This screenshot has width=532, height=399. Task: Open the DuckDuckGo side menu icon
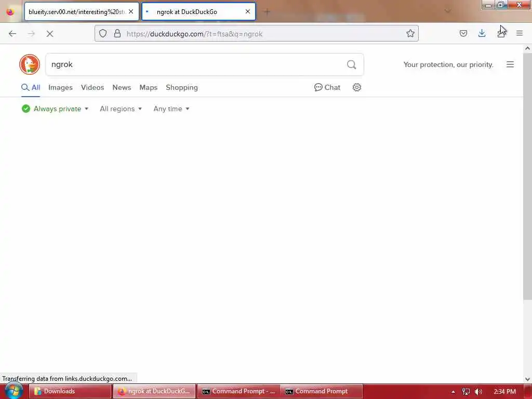(x=510, y=64)
